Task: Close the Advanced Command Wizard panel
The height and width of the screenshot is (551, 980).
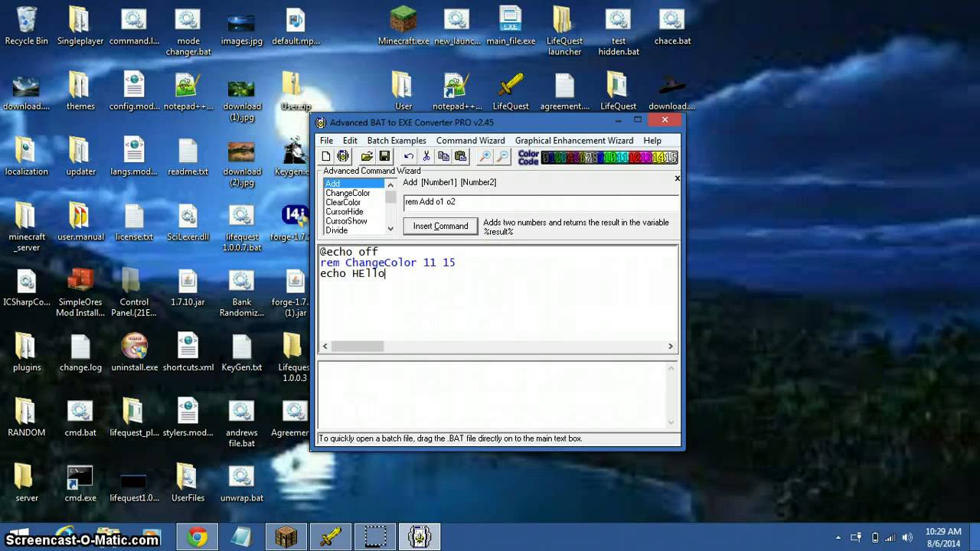Action: pos(677,178)
